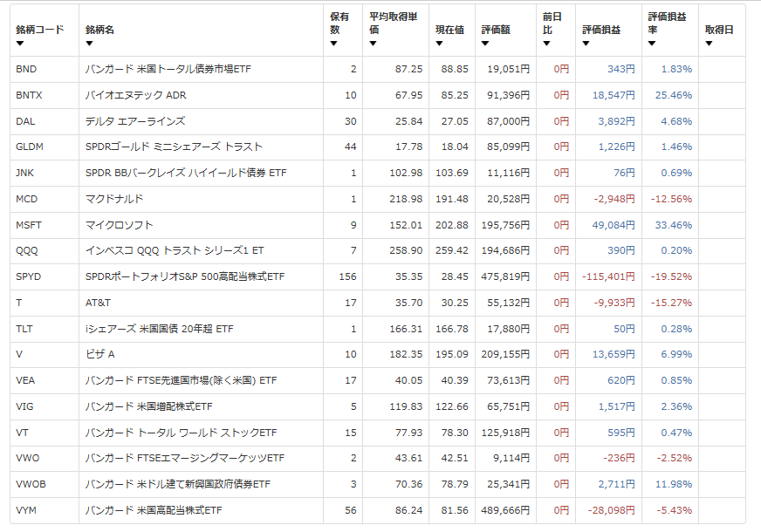Click SPYD holdings count 156
Screen dimensions: 761x532
point(347,277)
